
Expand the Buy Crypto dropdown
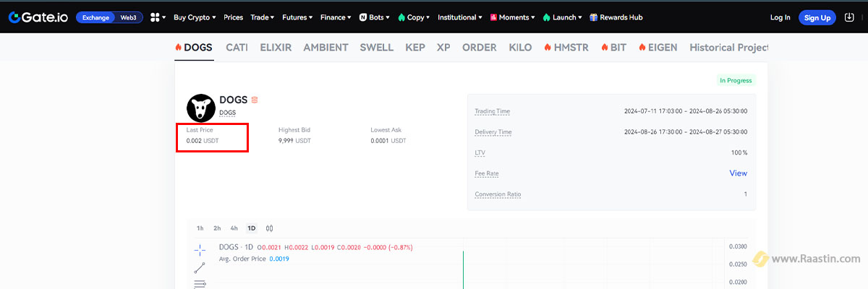tap(195, 17)
